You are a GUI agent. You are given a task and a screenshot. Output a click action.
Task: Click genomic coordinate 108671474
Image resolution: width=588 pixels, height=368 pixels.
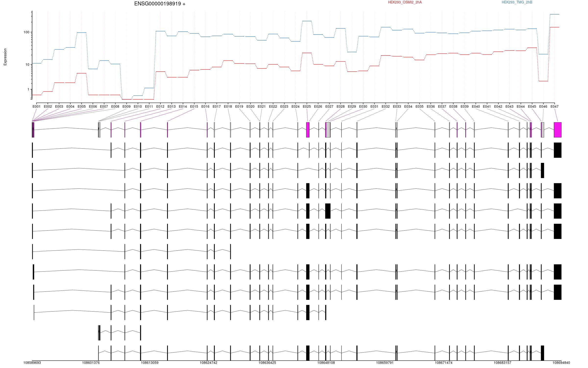444,363
